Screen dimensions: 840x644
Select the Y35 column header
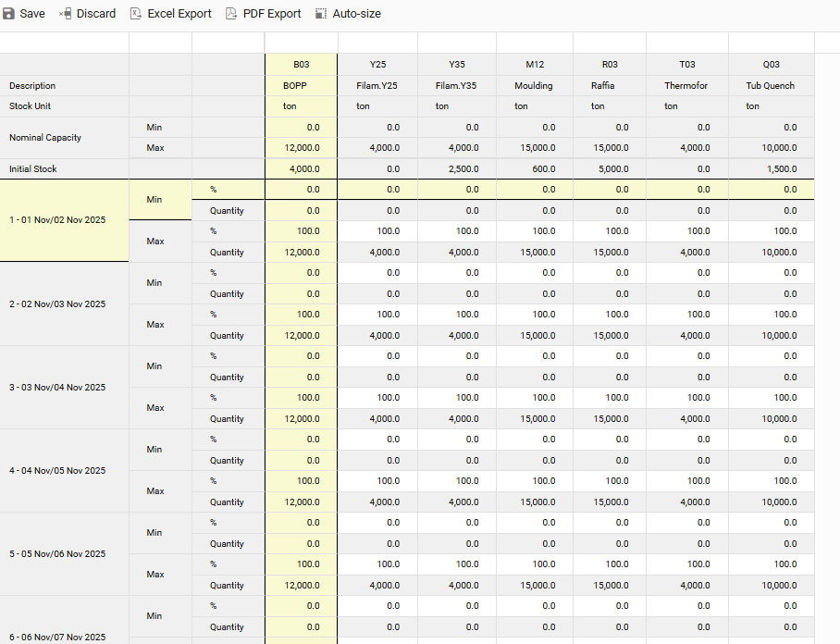457,64
